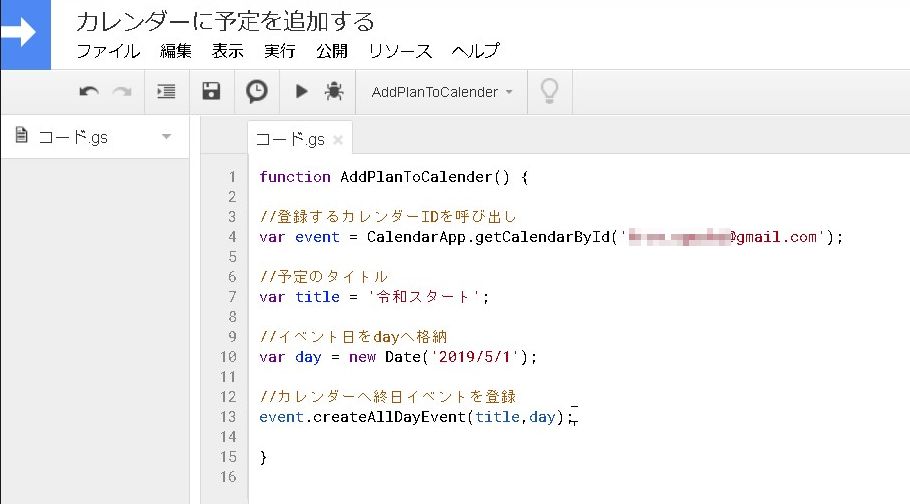Run the selected function
The height and width of the screenshot is (504, 910).
301,92
